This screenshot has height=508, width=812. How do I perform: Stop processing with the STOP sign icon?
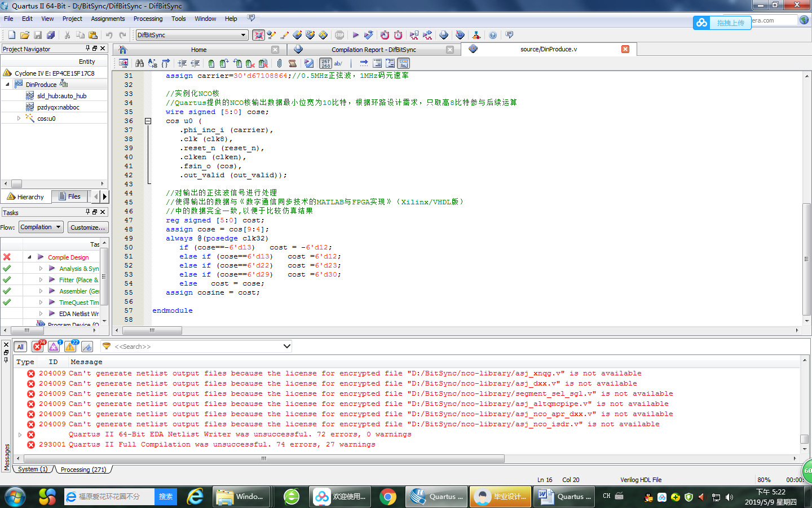[x=338, y=34]
